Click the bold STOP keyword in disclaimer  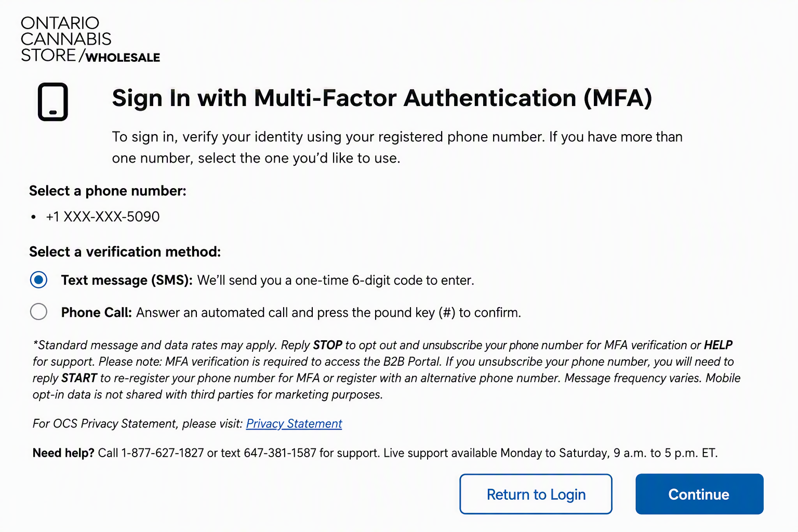327,345
